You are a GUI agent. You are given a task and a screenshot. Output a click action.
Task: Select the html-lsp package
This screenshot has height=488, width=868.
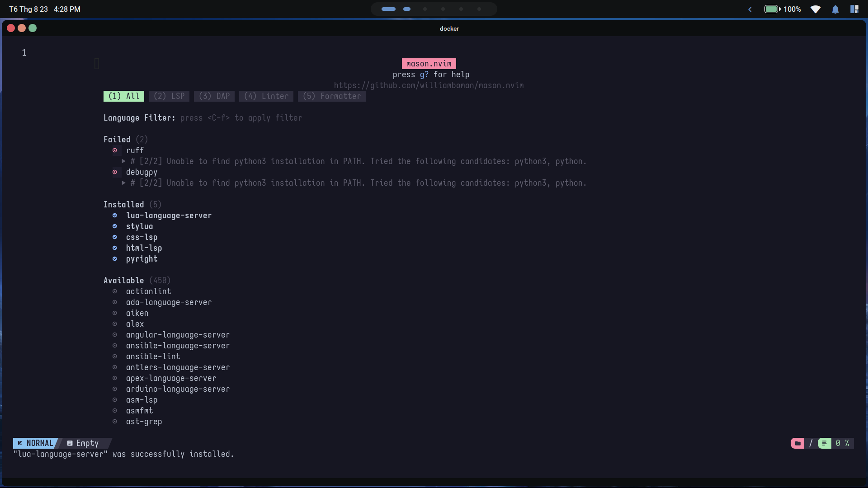144,248
